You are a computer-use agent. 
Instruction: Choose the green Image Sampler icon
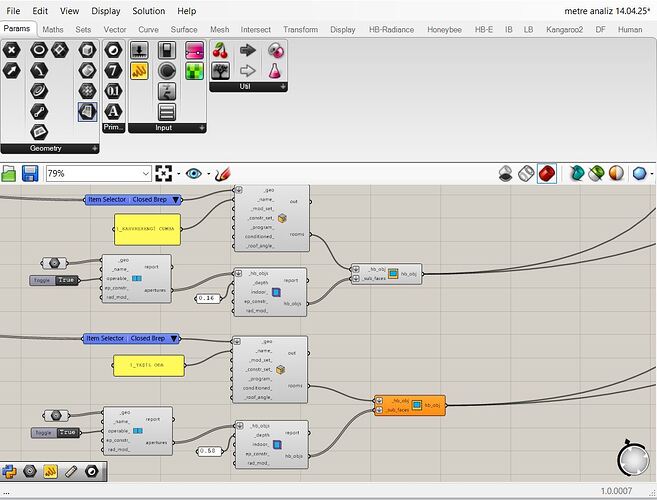194,71
